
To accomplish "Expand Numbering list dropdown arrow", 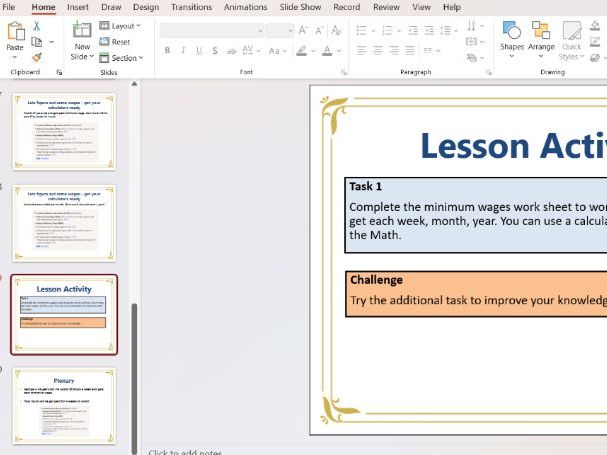I will pos(399,31).
